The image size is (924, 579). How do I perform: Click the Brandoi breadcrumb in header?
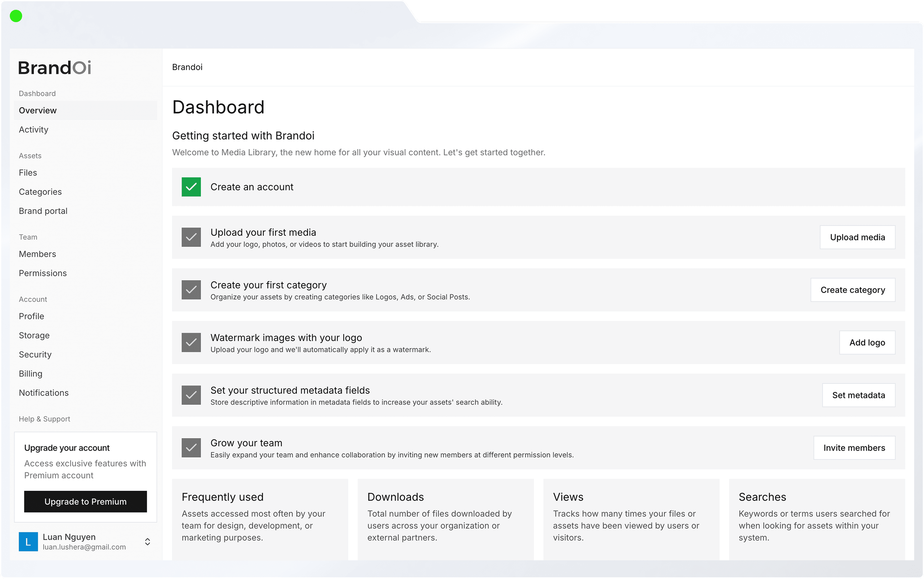(187, 67)
